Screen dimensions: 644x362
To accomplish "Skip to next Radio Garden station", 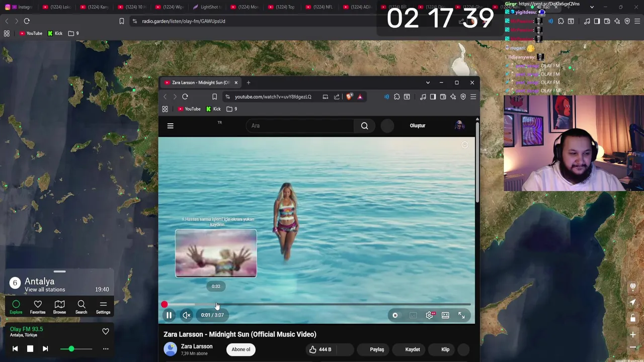I will point(45,348).
